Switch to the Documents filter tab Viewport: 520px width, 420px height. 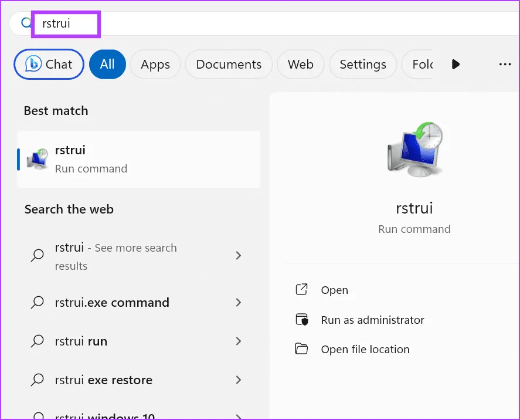point(229,65)
